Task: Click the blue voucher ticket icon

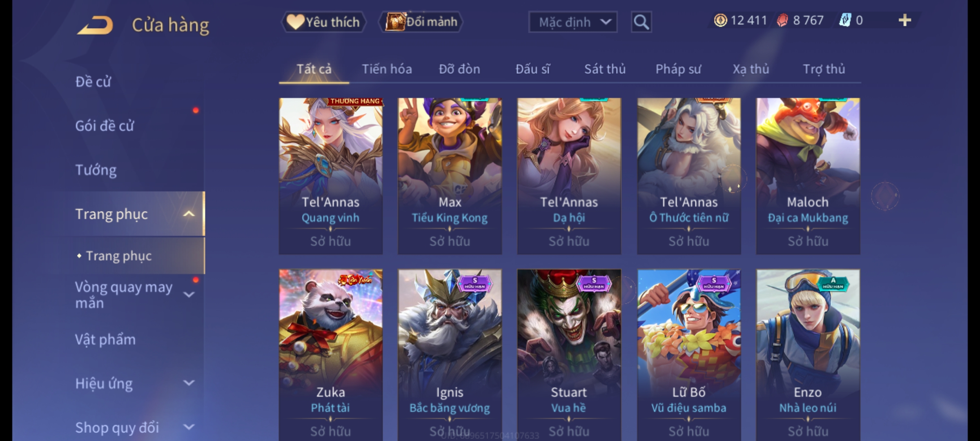Action: pyautogui.click(x=844, y=20)
